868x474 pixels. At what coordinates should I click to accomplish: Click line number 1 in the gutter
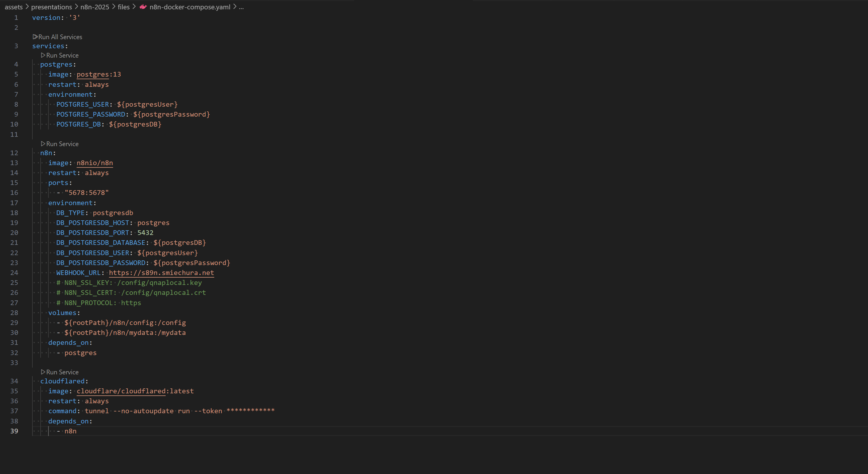16,18
